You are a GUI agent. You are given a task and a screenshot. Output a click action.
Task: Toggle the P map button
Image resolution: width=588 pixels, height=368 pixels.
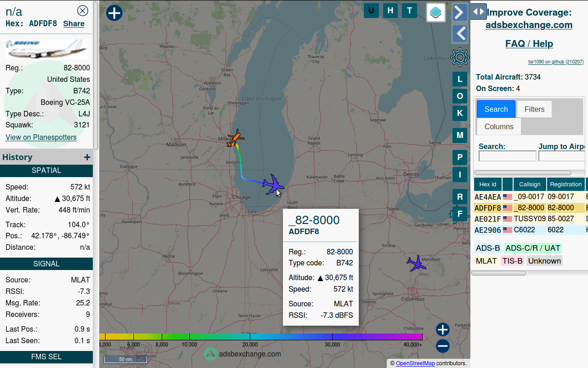pos(460,157)
